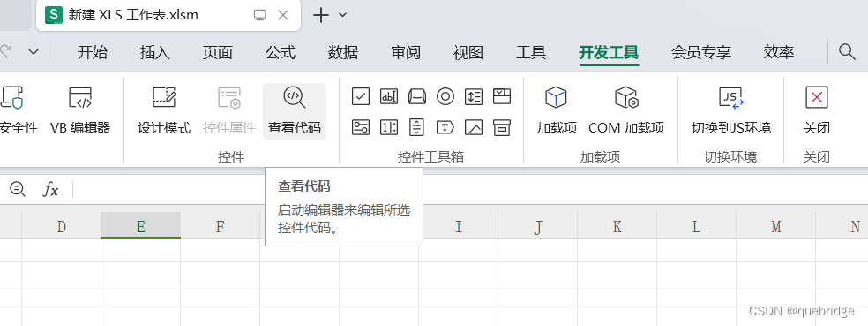Viewport: 868px width, 326px height.
Task: Open the 数据 ribbon tab
Action: pos(343,53)
